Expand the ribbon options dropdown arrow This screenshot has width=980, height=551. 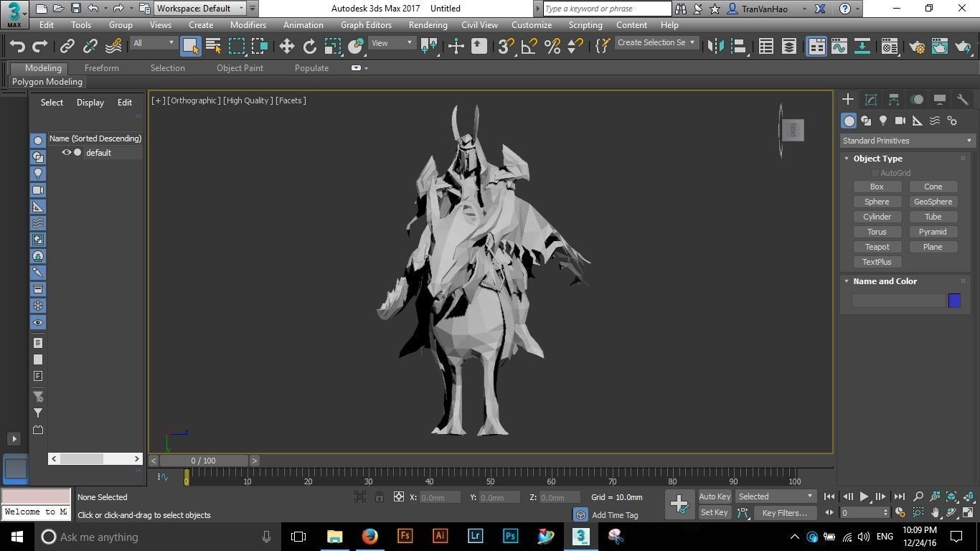(x=366, y=68)
